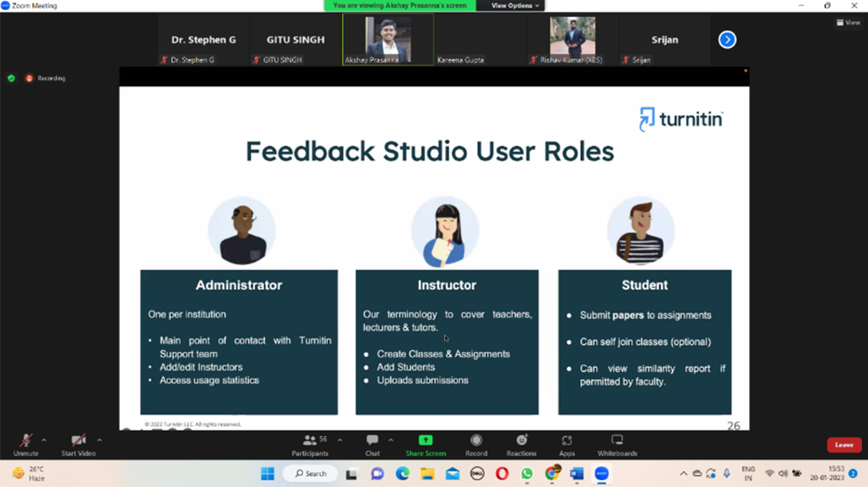868x487 pixels.
Task: Open WhatsApp from the taskbar
Action: point(527,473)
